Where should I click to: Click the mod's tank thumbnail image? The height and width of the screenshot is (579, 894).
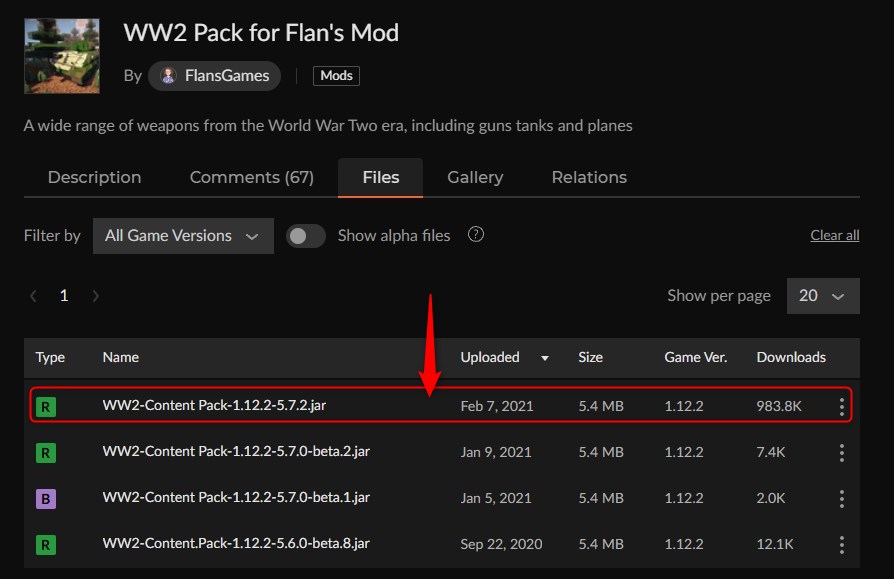(x=61, y=55)
